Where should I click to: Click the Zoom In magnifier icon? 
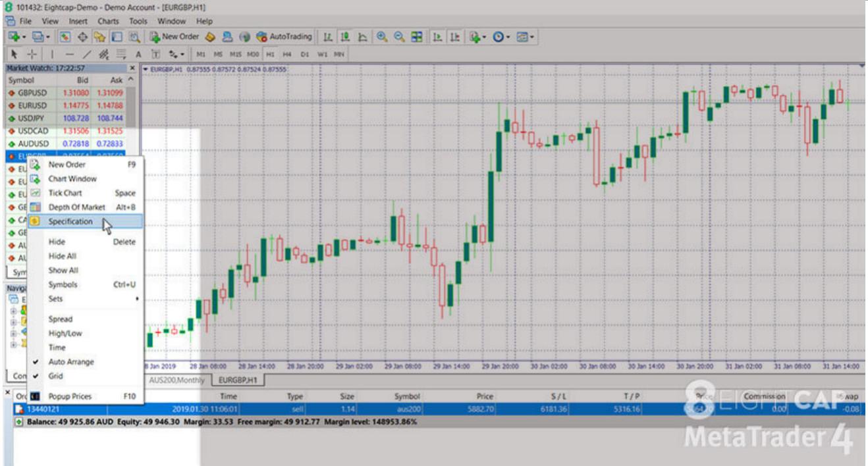(x=381, y=37)
